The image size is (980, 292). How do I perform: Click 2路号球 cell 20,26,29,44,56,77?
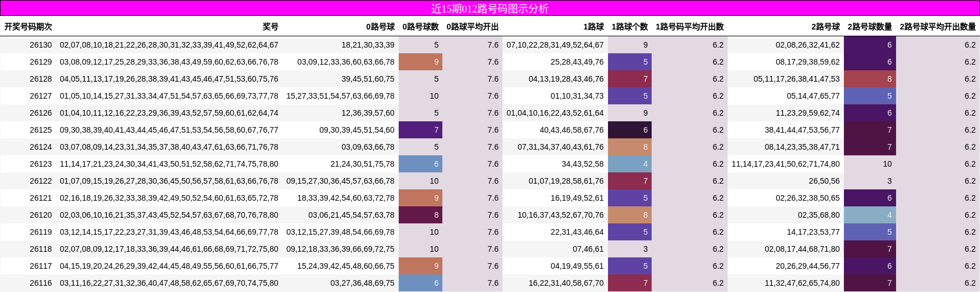tap(808, 266)
